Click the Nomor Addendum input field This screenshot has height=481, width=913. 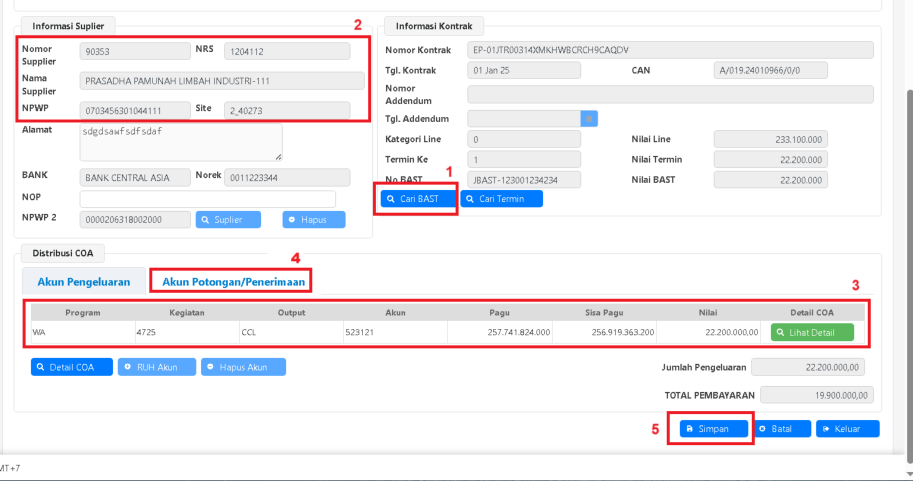[x=670, y=94]
